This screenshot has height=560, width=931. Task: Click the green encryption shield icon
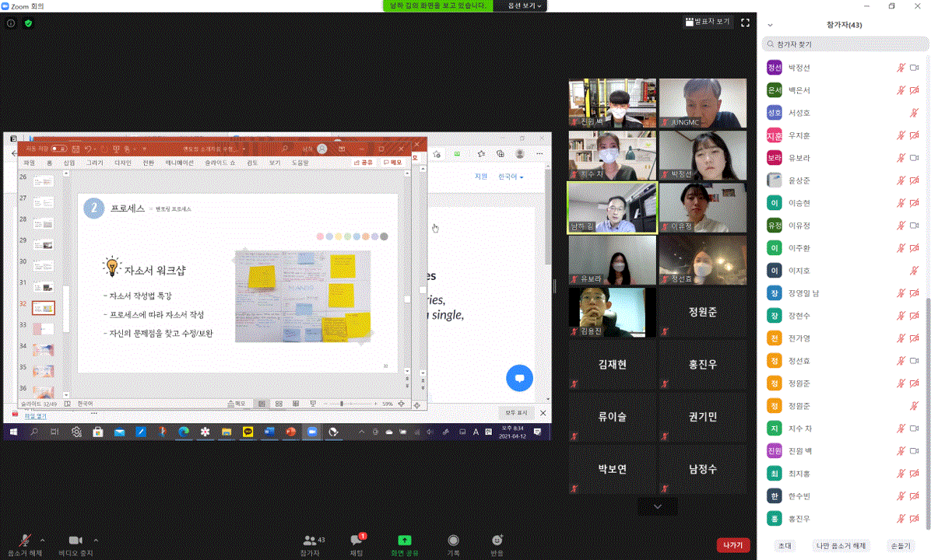[x=28, y=23]
